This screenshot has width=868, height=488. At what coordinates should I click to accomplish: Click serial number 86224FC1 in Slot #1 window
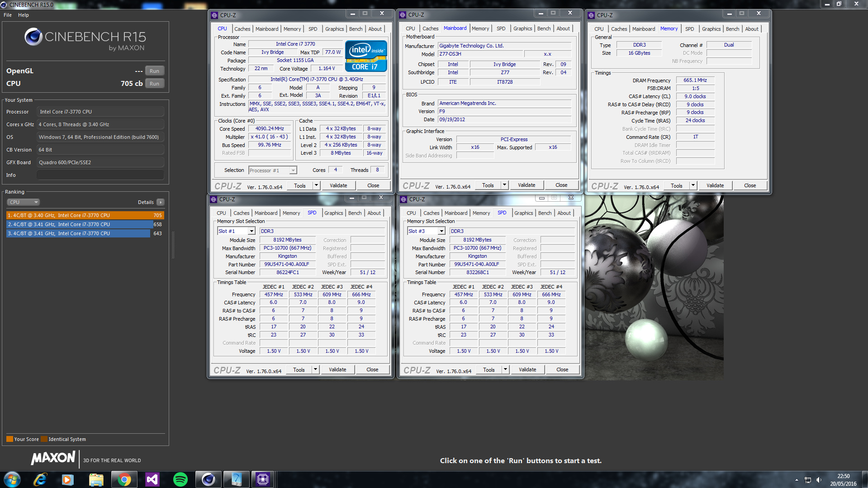pos(288,272)
